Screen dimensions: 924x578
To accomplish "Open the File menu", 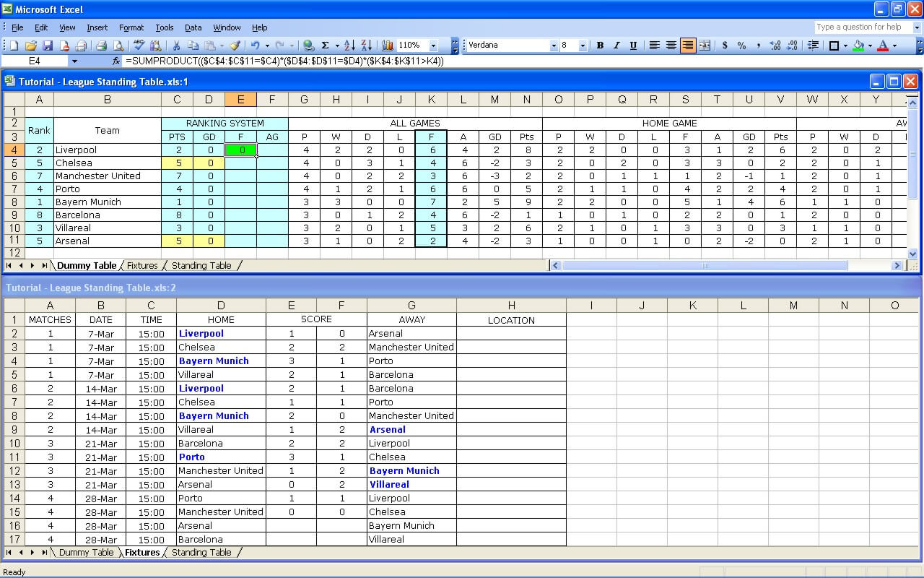I will 17,27.
